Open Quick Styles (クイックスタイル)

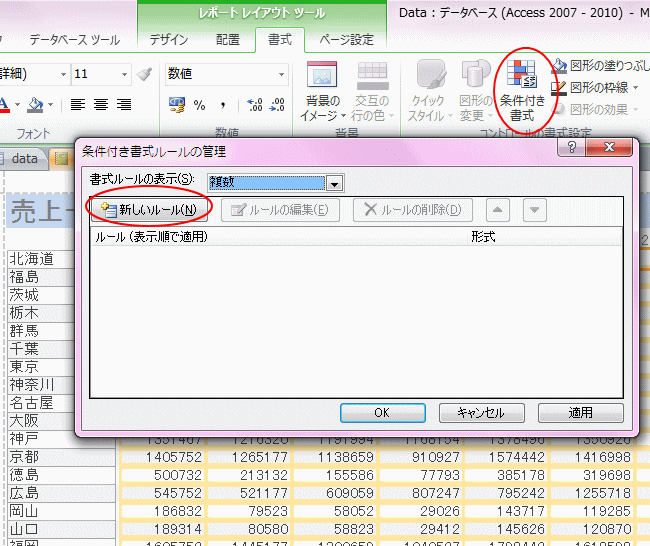click(429, 91)
